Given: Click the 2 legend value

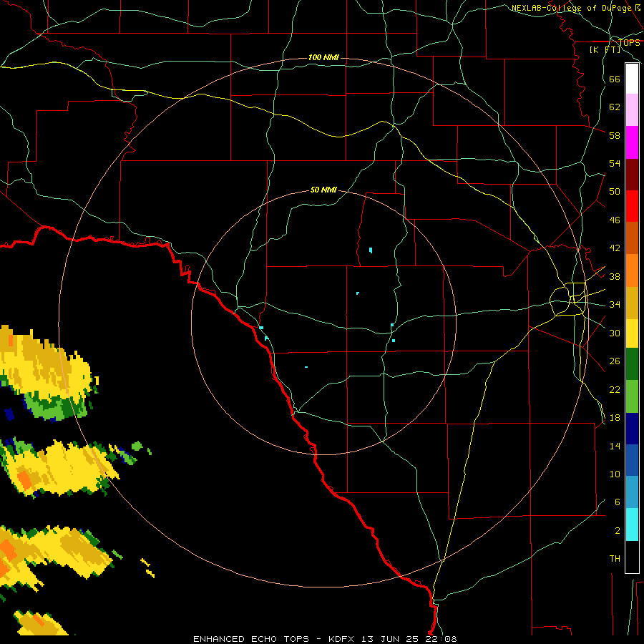Looking at the screenshot, I should [x=617, y=530].
